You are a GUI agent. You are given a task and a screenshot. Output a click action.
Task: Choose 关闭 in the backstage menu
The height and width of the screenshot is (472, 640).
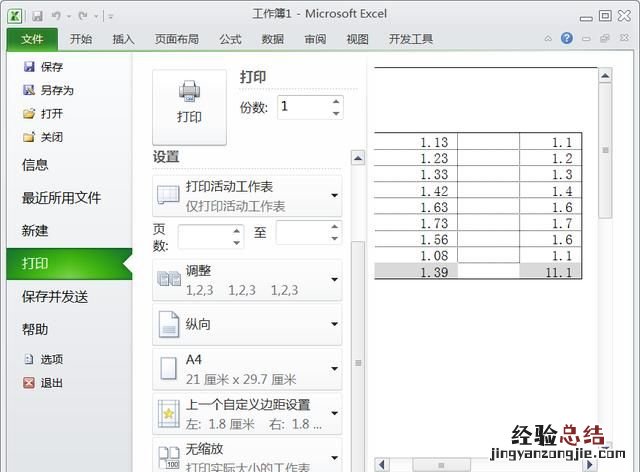[43, 137]
